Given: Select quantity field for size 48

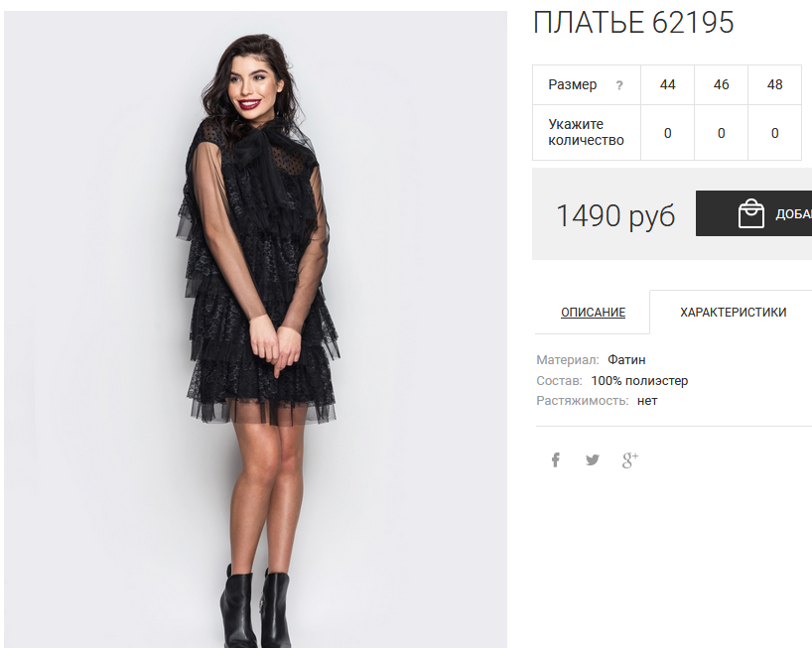Looking at the screenshot, I should 774,133.
